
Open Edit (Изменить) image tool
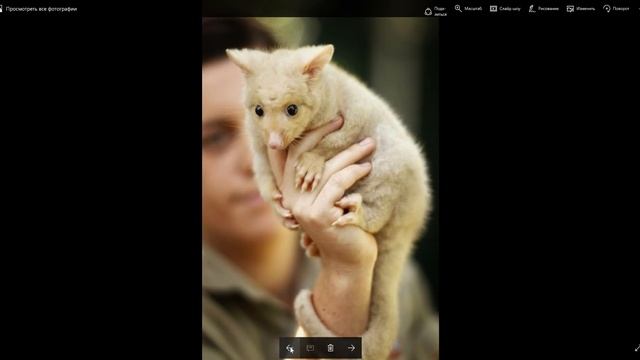tap(581, 9)
